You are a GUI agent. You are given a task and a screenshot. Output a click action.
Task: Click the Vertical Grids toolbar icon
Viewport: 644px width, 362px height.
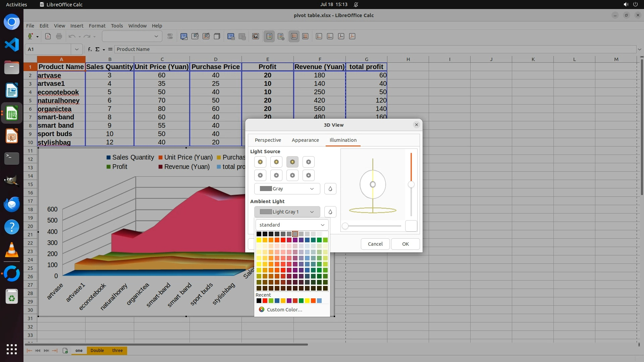(305, 36)
